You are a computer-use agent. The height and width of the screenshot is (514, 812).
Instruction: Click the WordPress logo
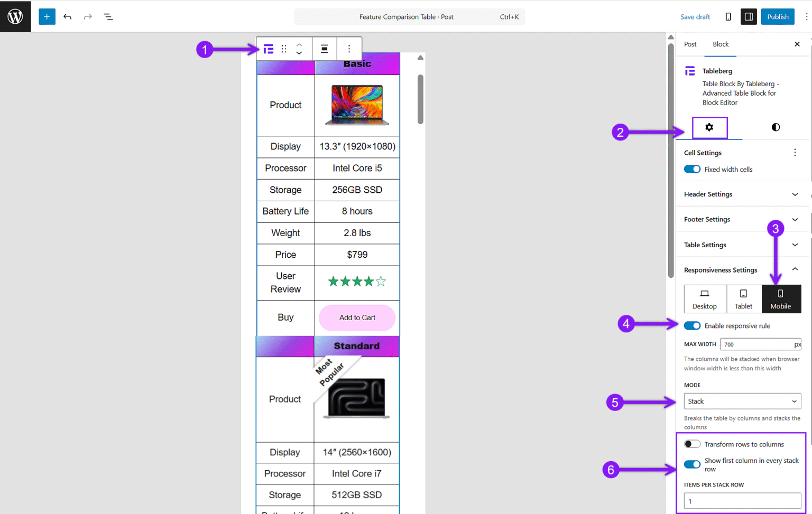(15, 16)
